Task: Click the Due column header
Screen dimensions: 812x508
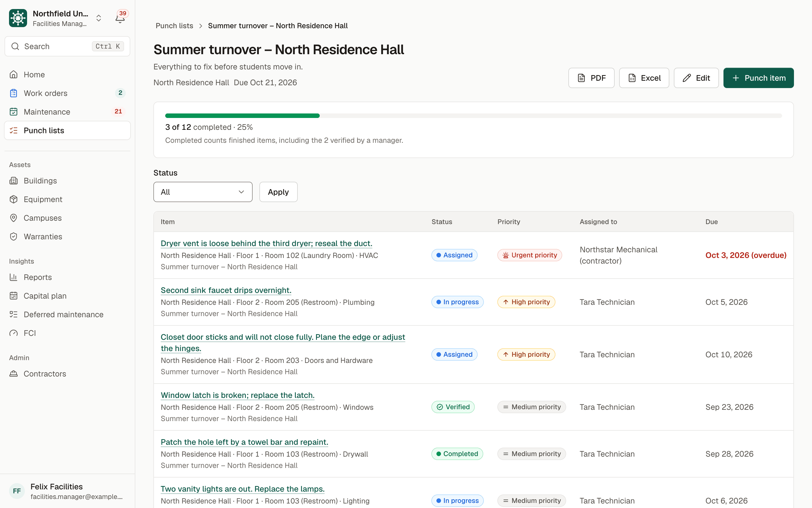Action: 711,222
